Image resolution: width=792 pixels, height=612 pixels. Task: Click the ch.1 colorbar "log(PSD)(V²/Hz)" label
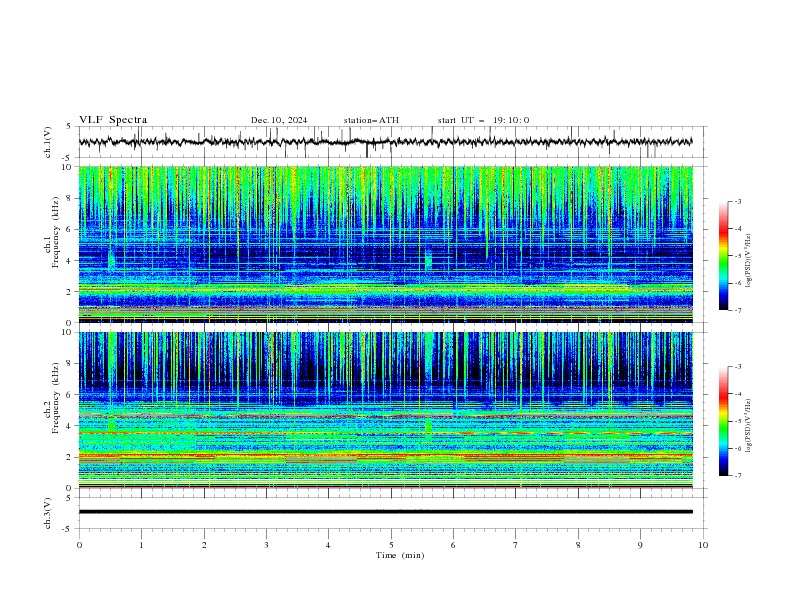tap(748, 261)
